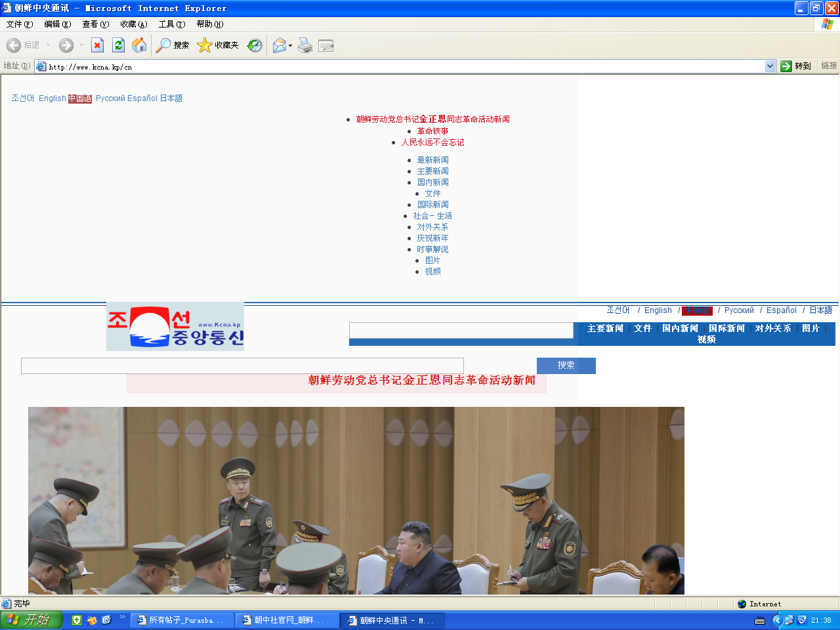
Task: Open the Mail button dropdown arrow
Action: pos(290,45)
